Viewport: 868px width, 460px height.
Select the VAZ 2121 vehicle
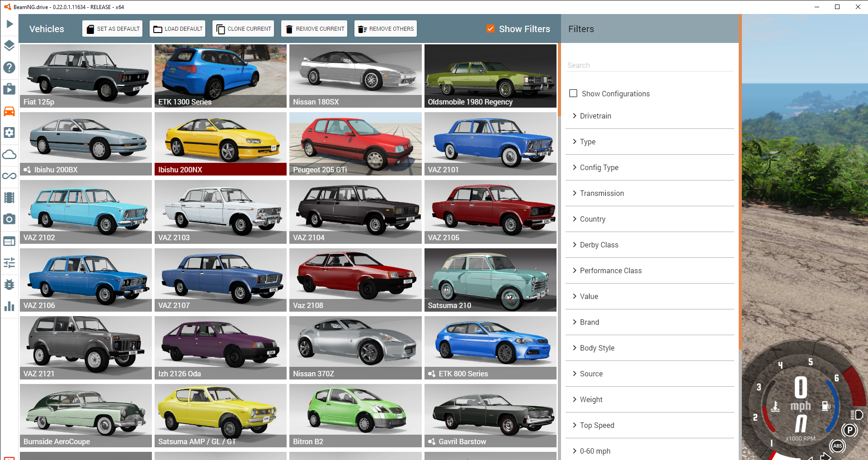86,348
